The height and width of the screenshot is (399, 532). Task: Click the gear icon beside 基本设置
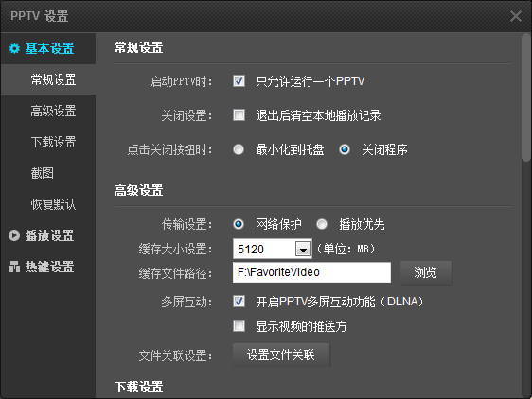pos(14,48)
